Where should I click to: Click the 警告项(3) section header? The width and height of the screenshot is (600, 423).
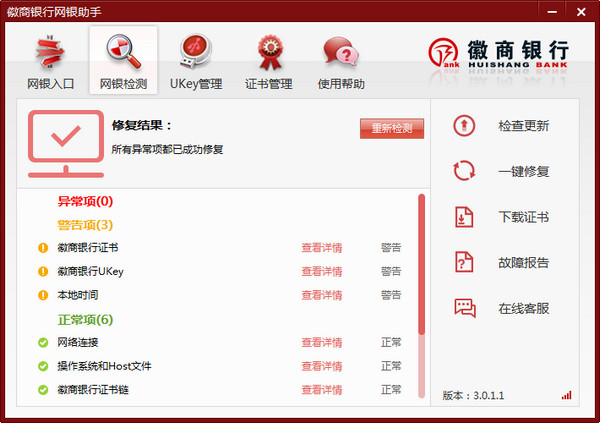[85, 225]
